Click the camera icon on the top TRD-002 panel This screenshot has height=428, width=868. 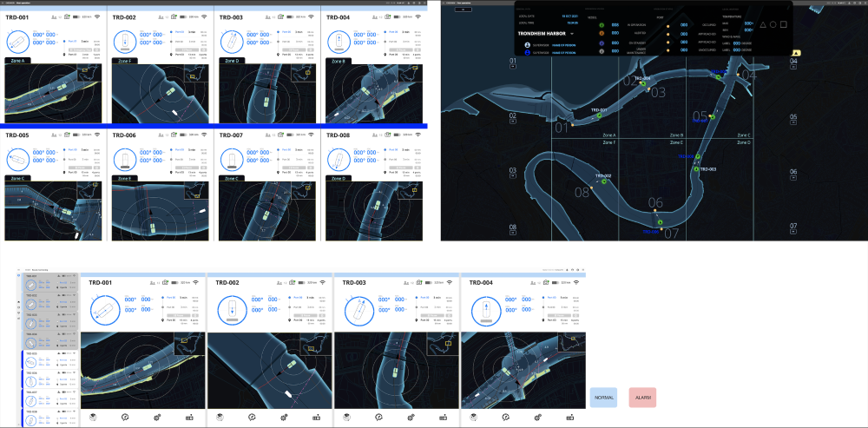coord(174,16)
